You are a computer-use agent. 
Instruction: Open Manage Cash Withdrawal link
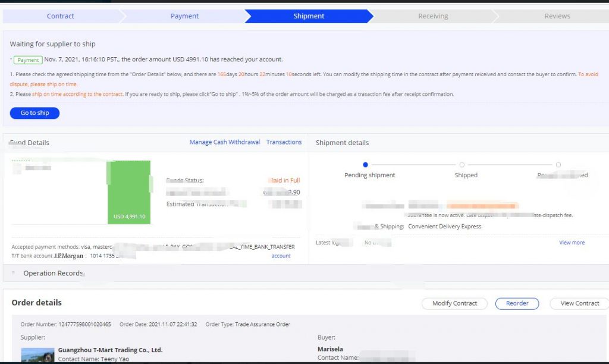224,142
